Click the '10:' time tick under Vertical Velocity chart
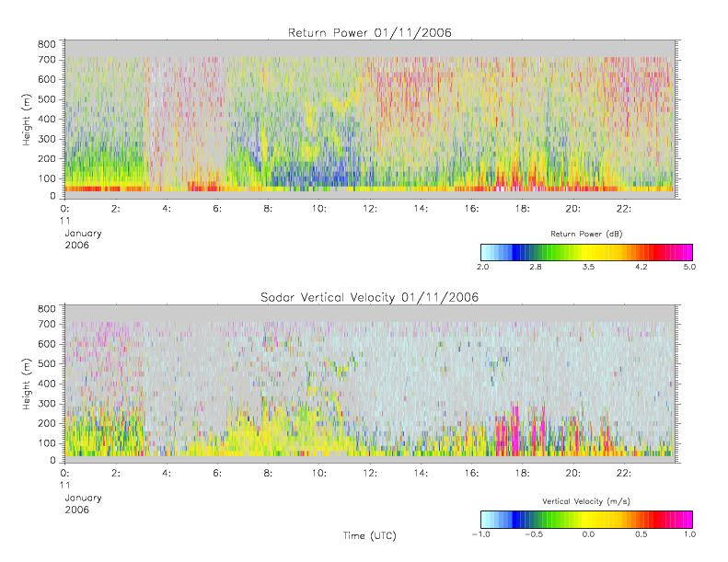 319,473
